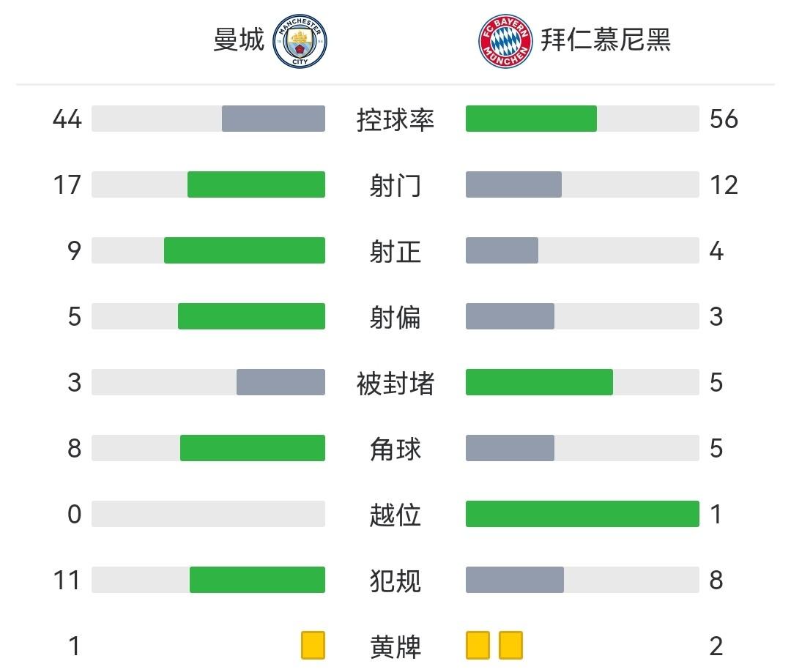Select the 射正 shots on target label
The image size is (791, 672).
(x=395, y=251)
